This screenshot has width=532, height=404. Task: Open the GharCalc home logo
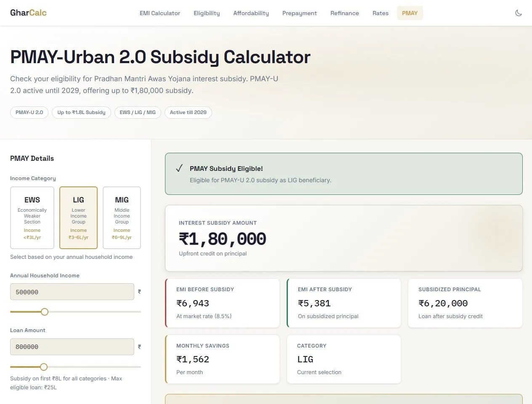pos(28,13)
